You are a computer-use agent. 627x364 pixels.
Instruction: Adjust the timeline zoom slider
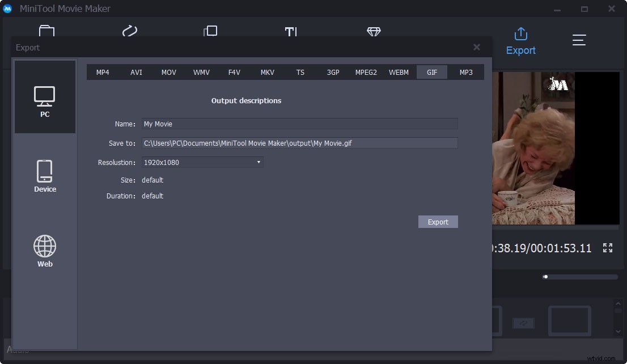click(545, 276)
